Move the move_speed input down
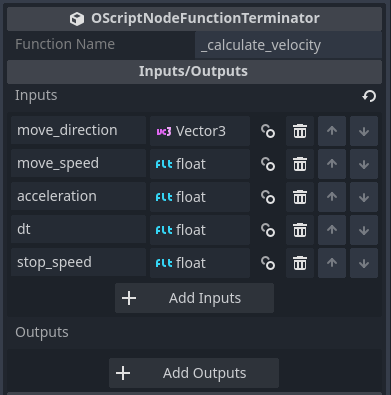Screen dimensions: 391x395 tap(364, 164)
